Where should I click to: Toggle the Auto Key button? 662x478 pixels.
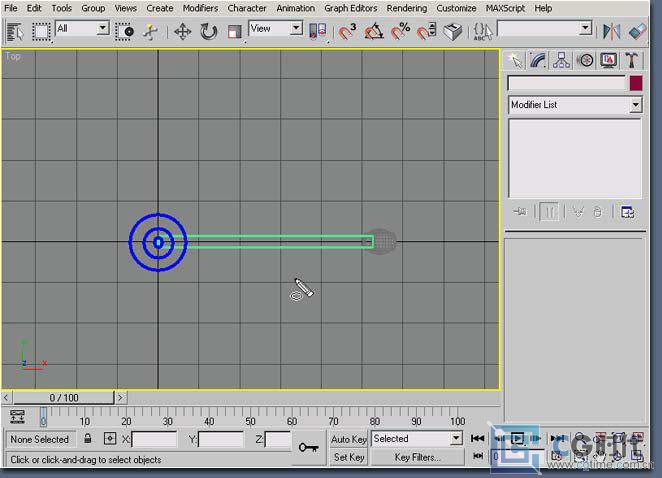(348, 439)
